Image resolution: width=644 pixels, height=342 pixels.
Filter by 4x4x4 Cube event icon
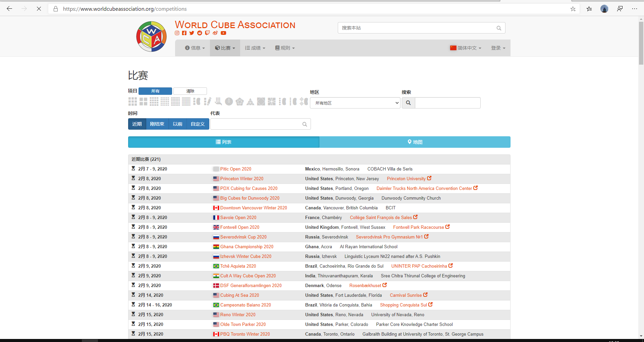click(x=154, y=101)
